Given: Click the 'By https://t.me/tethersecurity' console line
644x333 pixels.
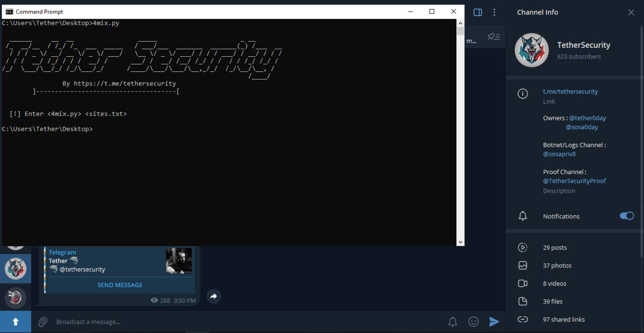Looking at the screenshot, I should pyautogui.click(x=119, y=84).
